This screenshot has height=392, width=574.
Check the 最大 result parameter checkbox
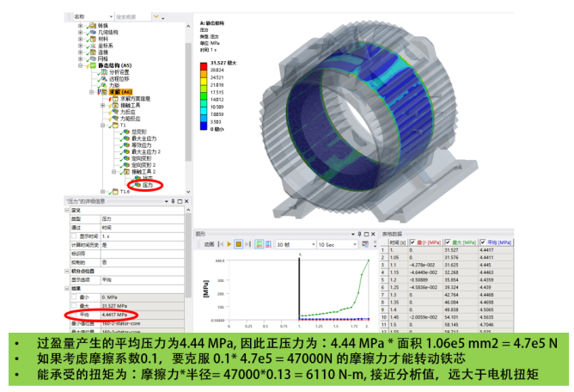[x=74, y=306]
